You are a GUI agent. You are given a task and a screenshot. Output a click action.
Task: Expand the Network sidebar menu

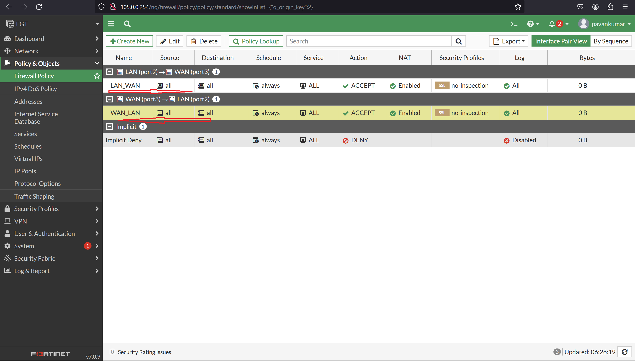point(26,51)
